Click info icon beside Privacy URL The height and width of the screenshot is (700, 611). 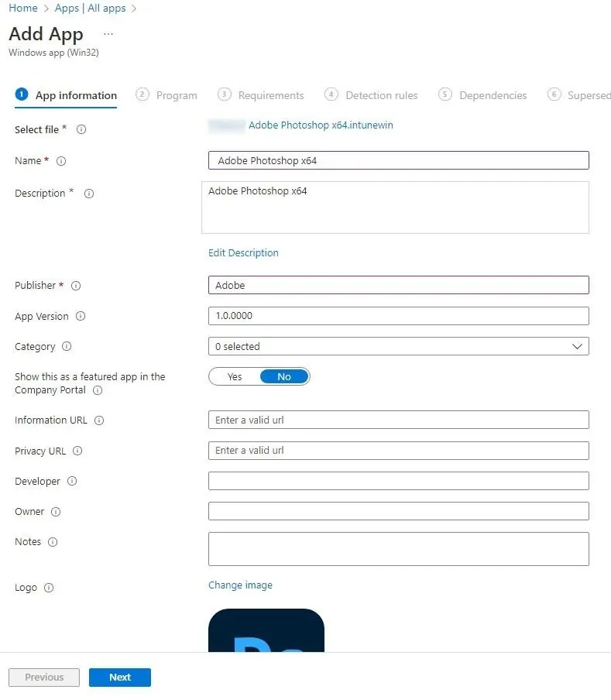point(77,451)
